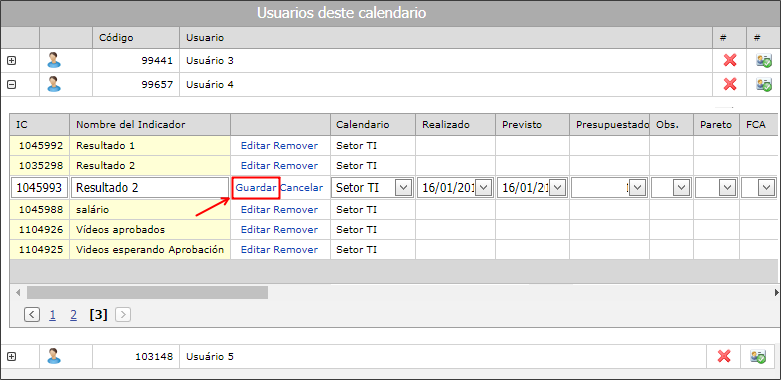
Task: Select the IC cell 1104925
Action: (39, 250)
